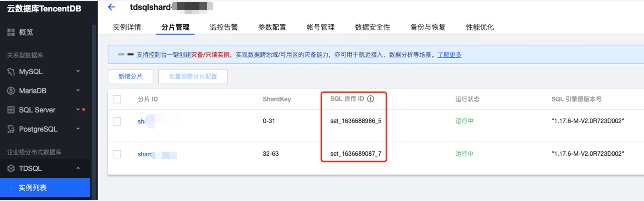Click 运行中 status in the 0-31 row
This screenshot has height=201, width=644.
point(464,121)
